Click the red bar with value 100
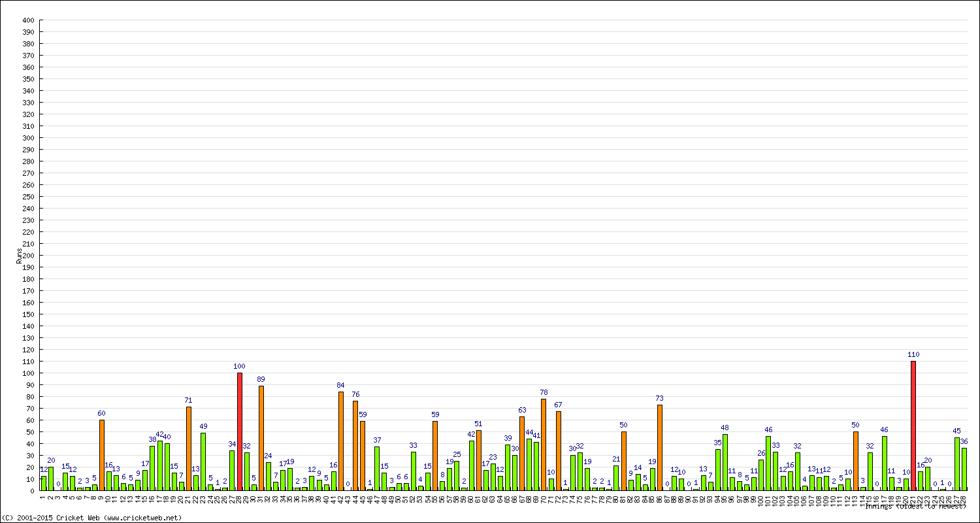The width and height of the screenshot is (980, 523). click(x=239, y=431)
